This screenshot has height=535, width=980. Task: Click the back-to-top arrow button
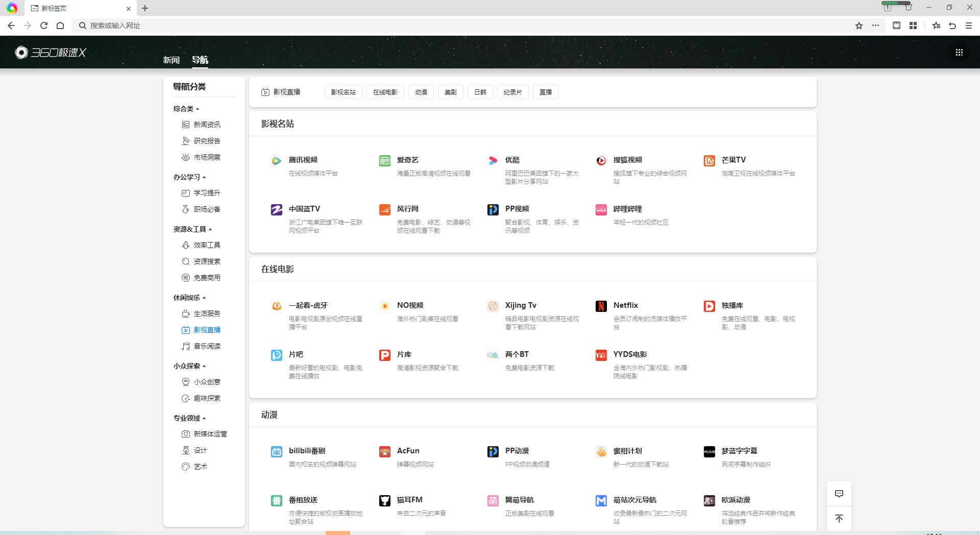pos(839,519)
